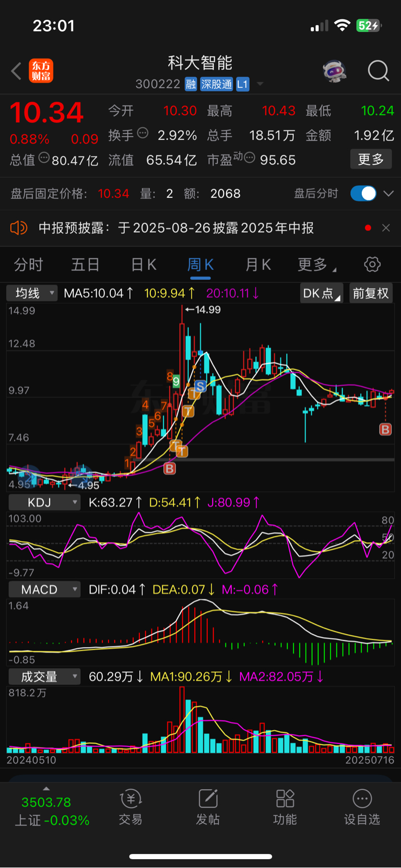This screenshot has width=401, height=868.
Task: Tap the cellular signal bars
Action: tap(319, 26)
